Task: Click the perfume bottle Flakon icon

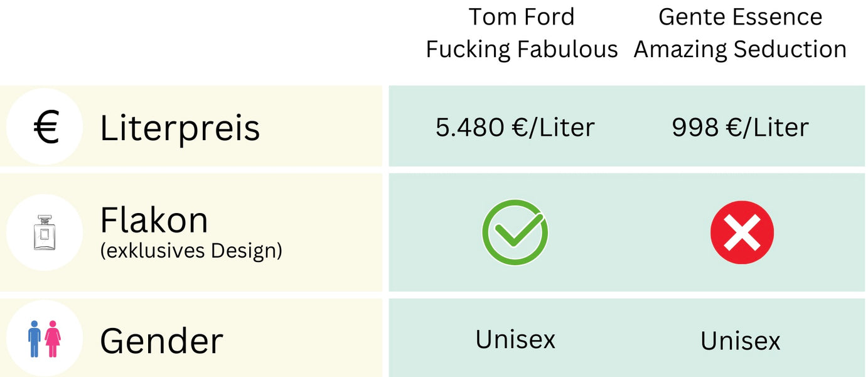Action: 45,232
